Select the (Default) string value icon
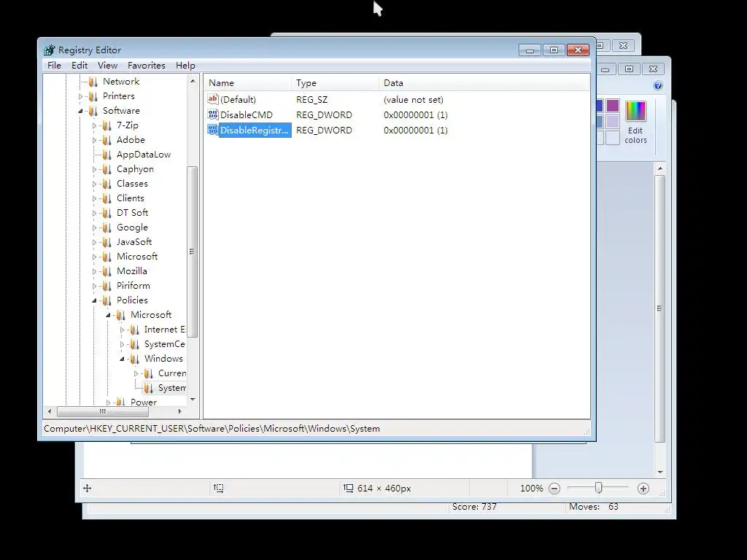Image resolution: width=747 pixels, height=560 pixels. [213, 99]
